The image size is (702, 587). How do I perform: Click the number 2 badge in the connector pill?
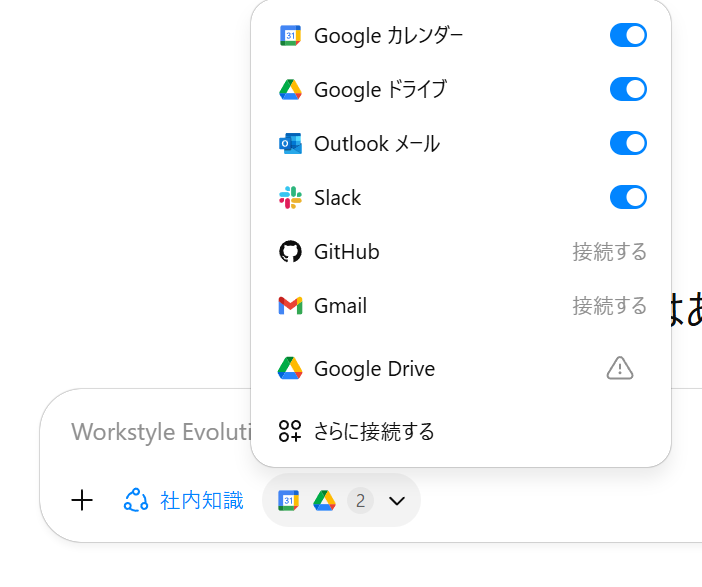coord(360,501)
